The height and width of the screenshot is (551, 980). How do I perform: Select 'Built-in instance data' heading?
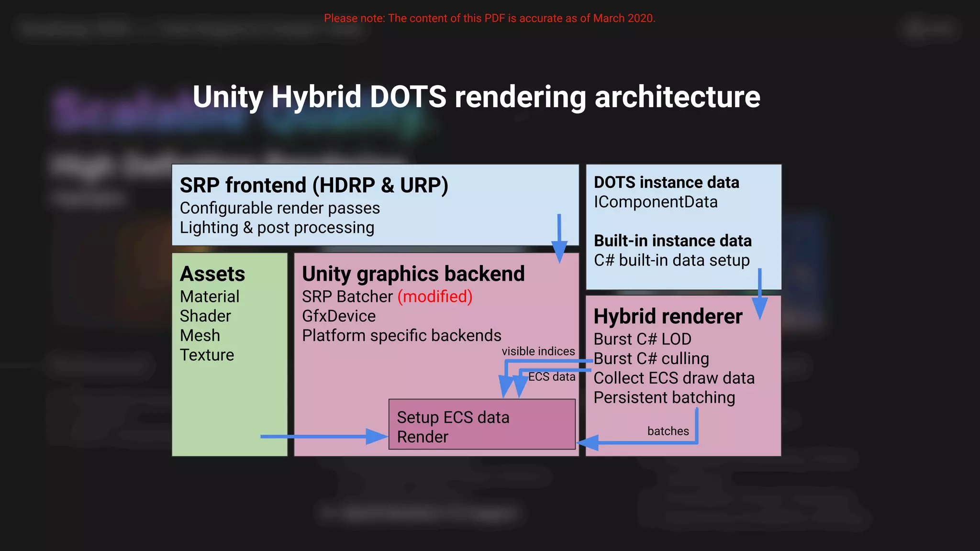click(673, 241)
